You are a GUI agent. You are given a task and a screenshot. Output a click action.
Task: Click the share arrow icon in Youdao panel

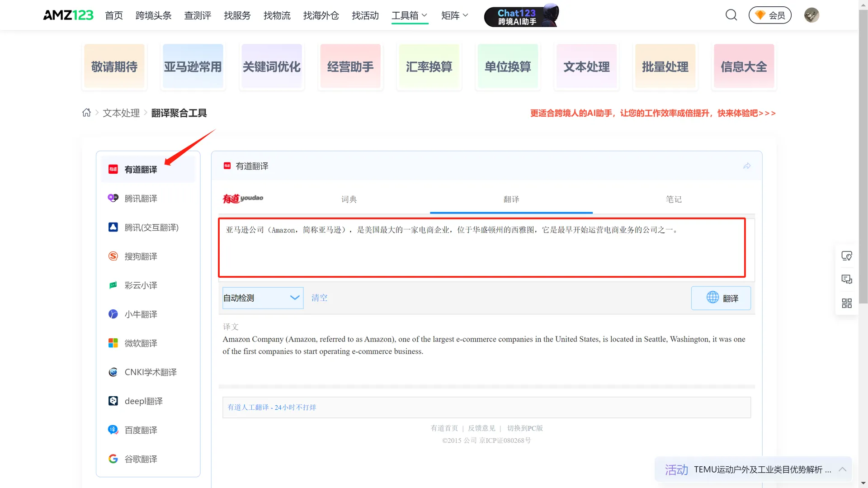point(747,166)
